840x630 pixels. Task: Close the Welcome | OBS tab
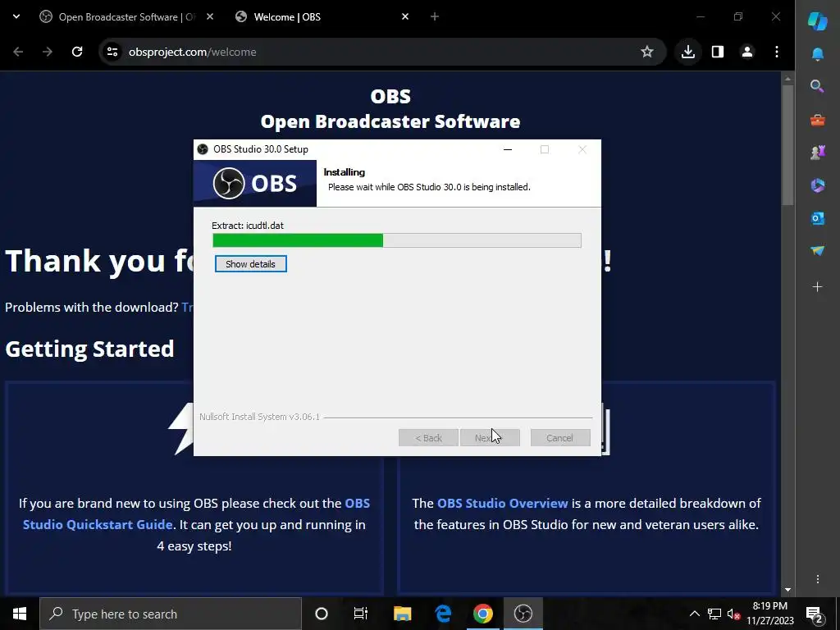(405, 17)
